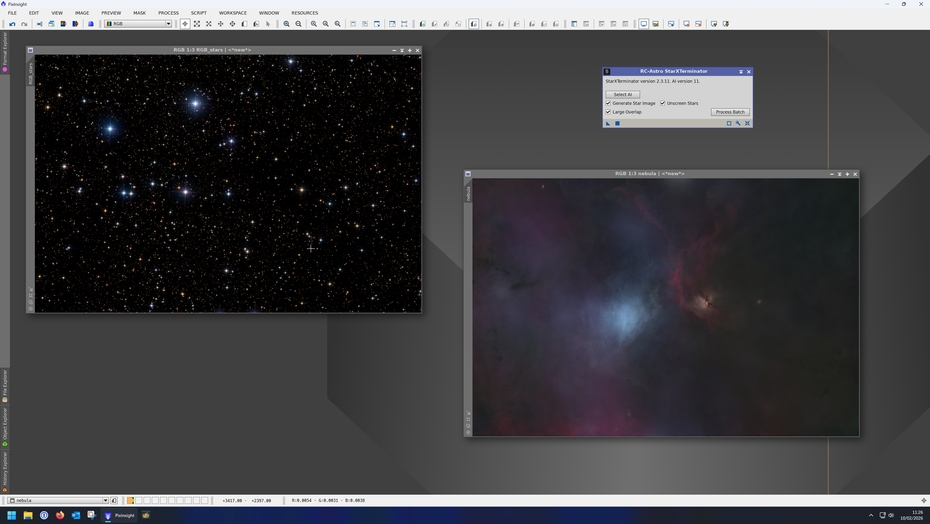
Task: Click the Process Batch button
Action: (x=729, y=112)
